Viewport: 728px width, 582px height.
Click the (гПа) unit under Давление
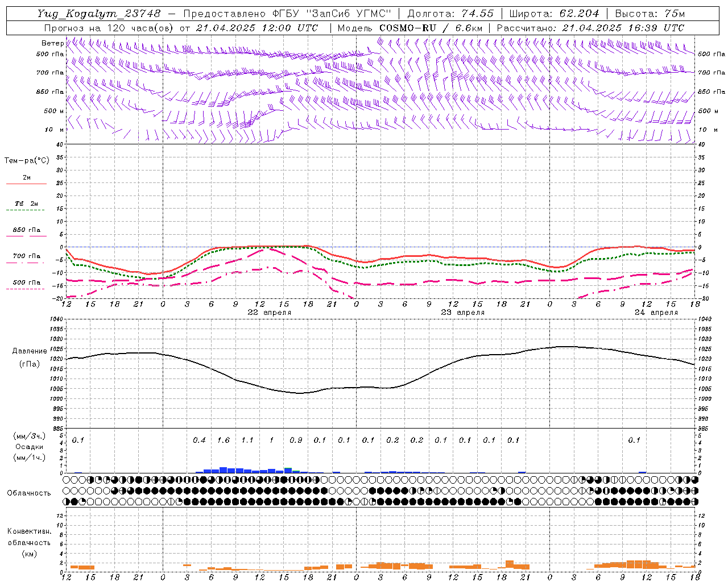30,364
